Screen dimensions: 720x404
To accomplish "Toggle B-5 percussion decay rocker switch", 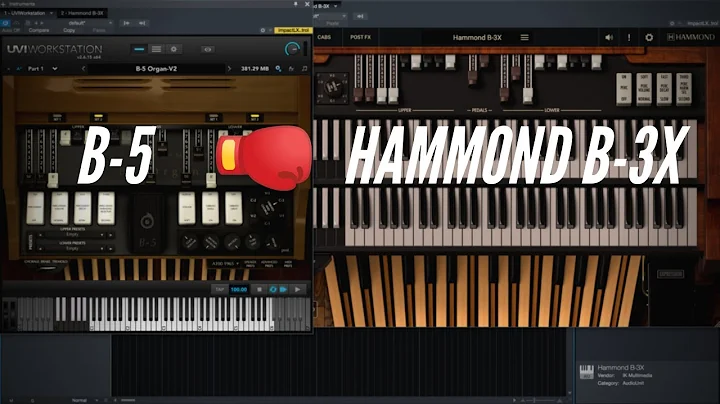I will (x=83, y=208).
